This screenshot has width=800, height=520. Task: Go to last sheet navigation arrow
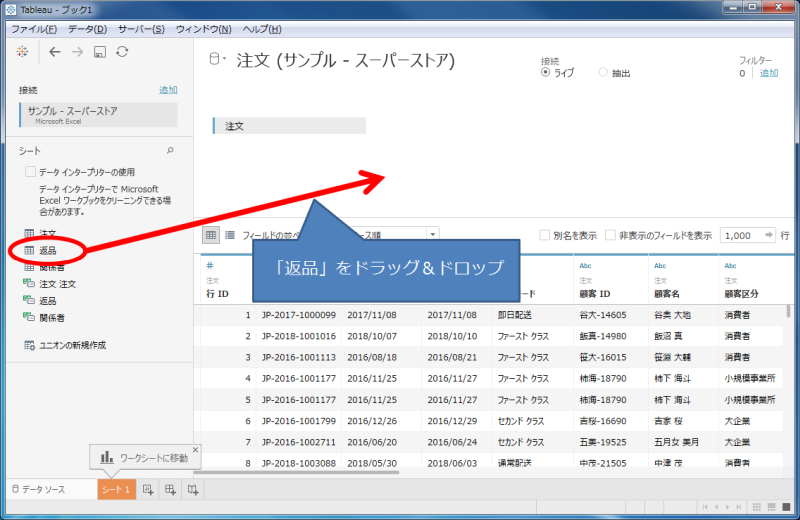(x=738, y=507)
